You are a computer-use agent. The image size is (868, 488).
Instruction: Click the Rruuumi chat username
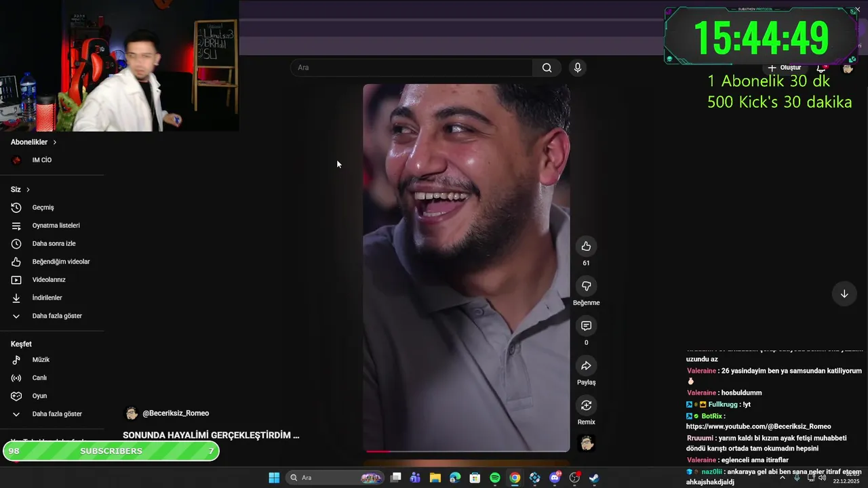[700, 438]
